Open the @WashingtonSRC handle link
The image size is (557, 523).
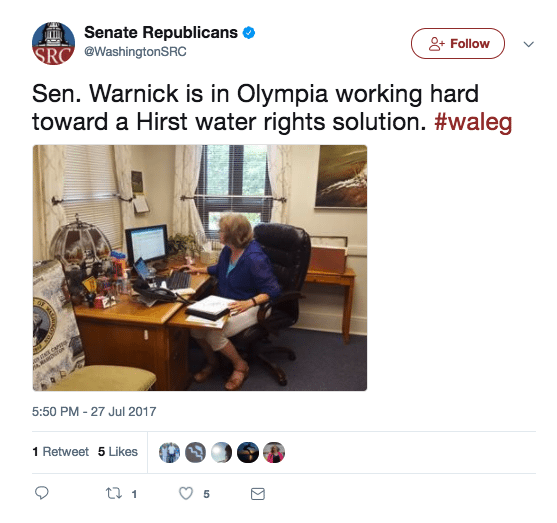(135, 52)
